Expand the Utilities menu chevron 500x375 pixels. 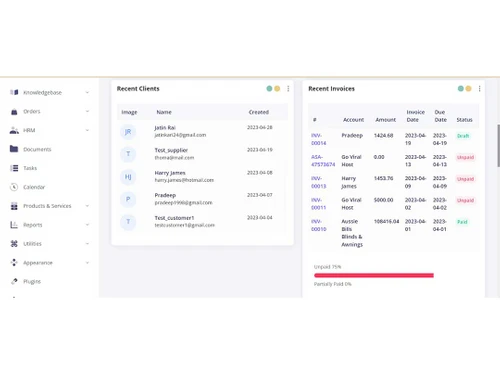87,244
